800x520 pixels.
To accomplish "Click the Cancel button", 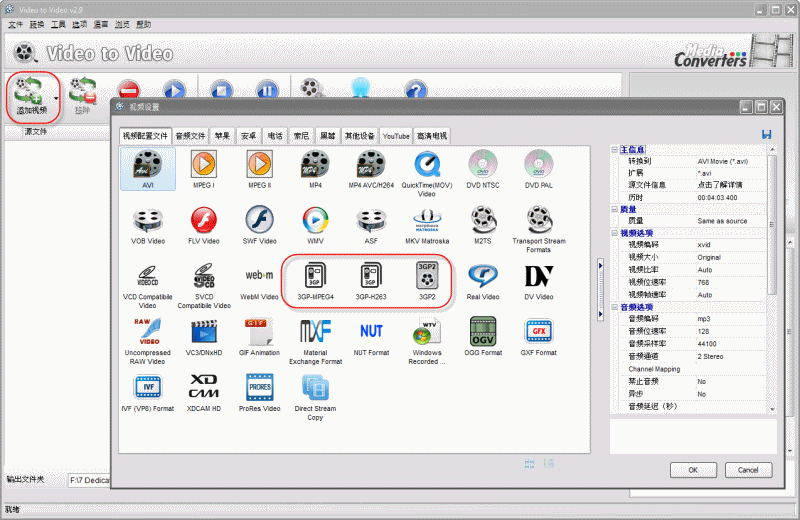I will pyautogui.click(x=748, y=470).
